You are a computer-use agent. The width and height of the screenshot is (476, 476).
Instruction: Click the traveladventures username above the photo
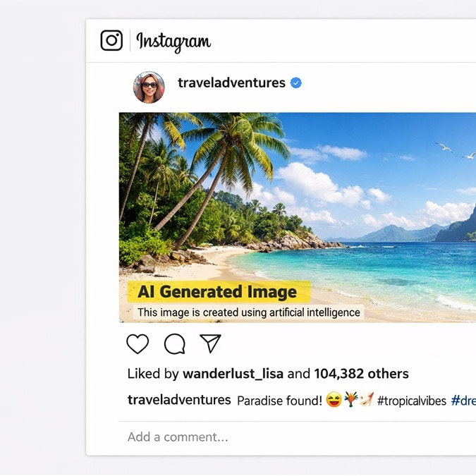tap(231, 83)
